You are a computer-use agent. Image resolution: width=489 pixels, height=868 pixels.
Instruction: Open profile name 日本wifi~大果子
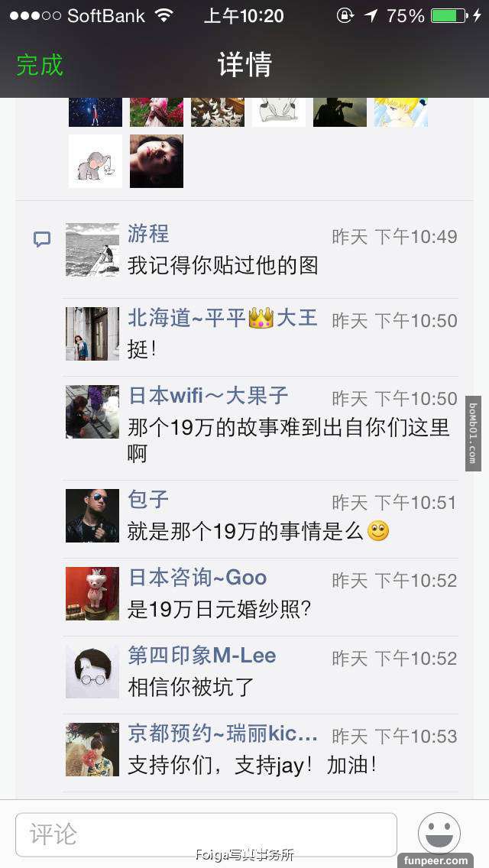point(209,396)
